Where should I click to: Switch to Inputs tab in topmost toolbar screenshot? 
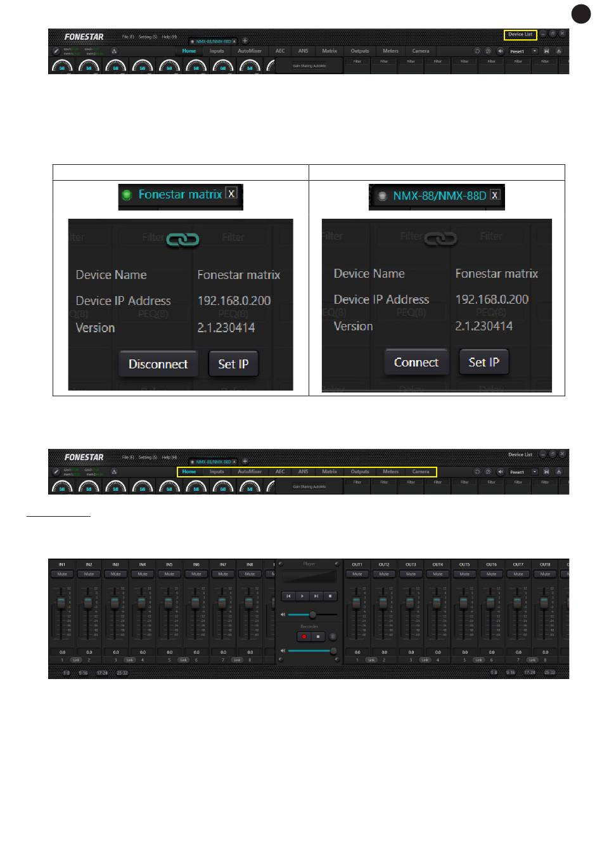(x=217, y=51)
